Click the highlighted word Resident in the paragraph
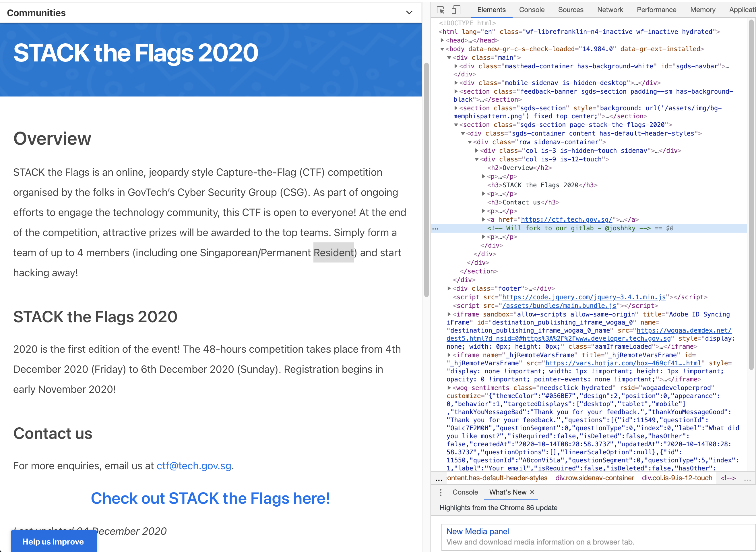 click(x=334, y=253)
